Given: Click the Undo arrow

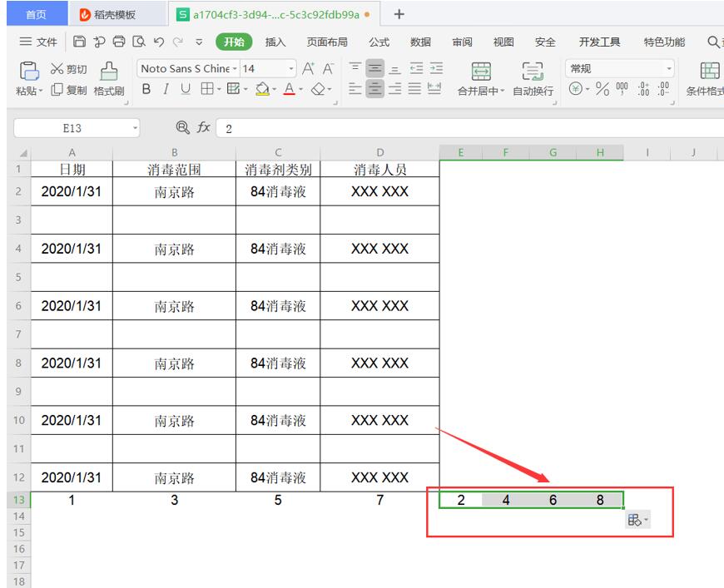Looking at the screenshot, I should click(159, 42).
